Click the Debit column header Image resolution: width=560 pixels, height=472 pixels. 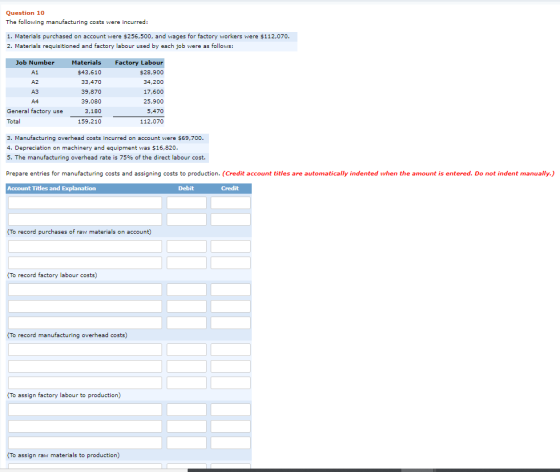[186, 188]
